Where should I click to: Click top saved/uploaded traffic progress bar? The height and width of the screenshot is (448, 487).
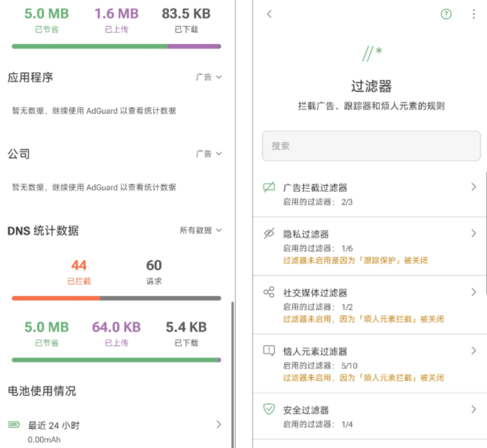click(116, 46)
